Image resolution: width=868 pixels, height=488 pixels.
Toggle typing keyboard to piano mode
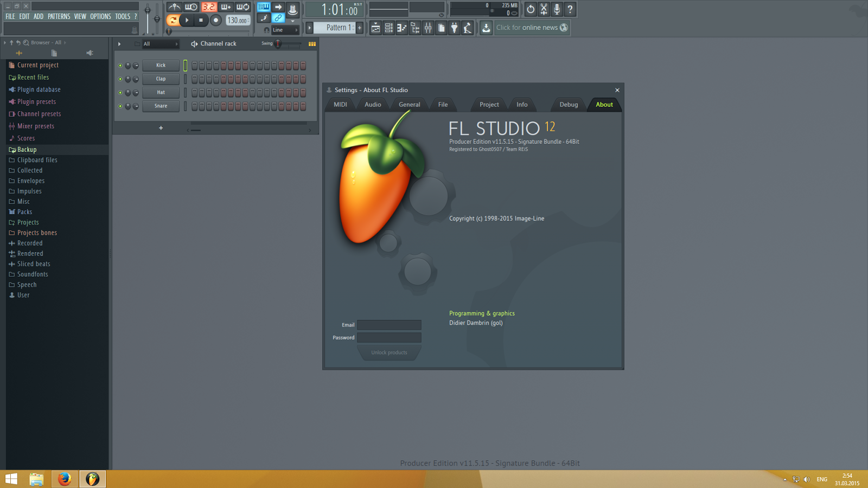[x=264, y=7]
